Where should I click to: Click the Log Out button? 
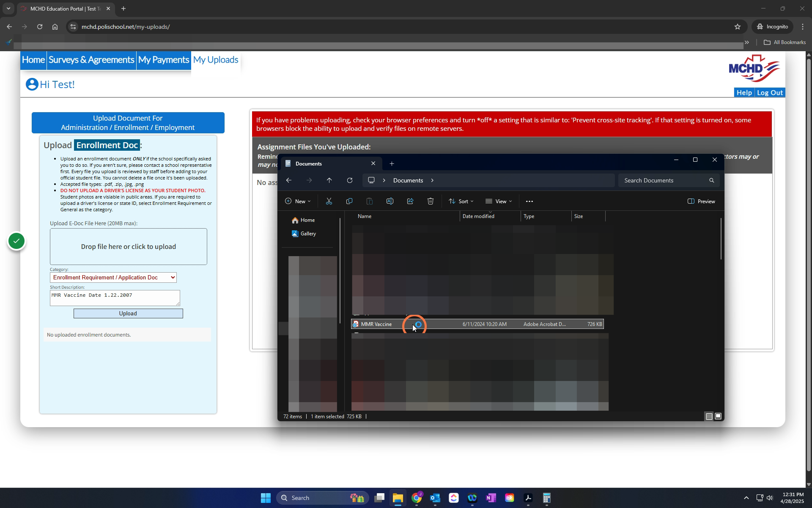[770, 93]
